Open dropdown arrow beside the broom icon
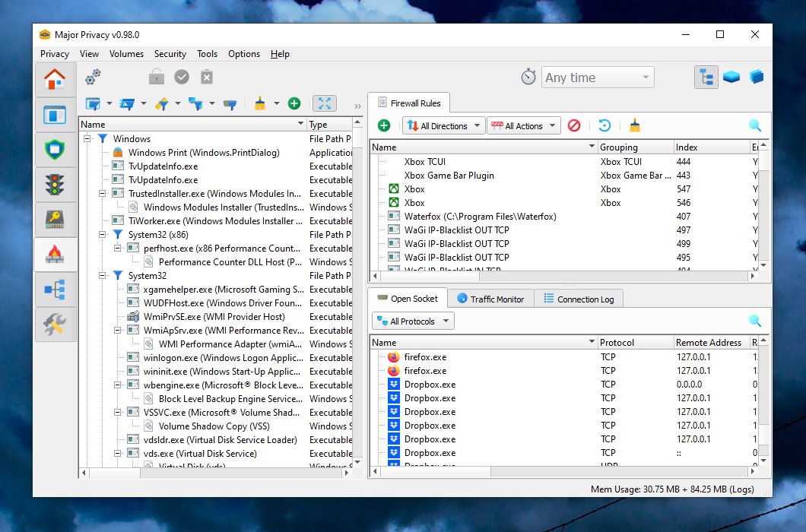 point(277,104)
